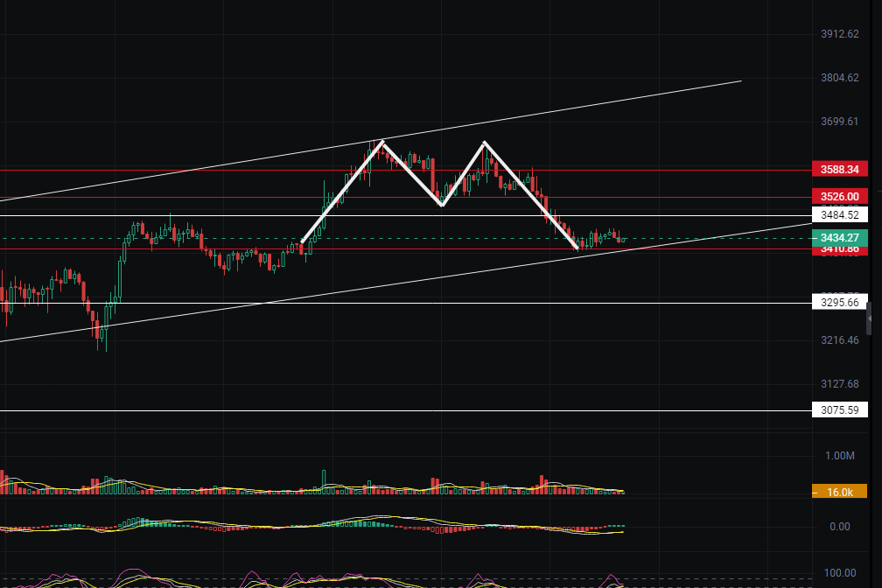The height and width of the screenshot is (588, 882).
Task: Click the 3588.34 red price label
Action: pyautogui.click(x=839, y=169)
